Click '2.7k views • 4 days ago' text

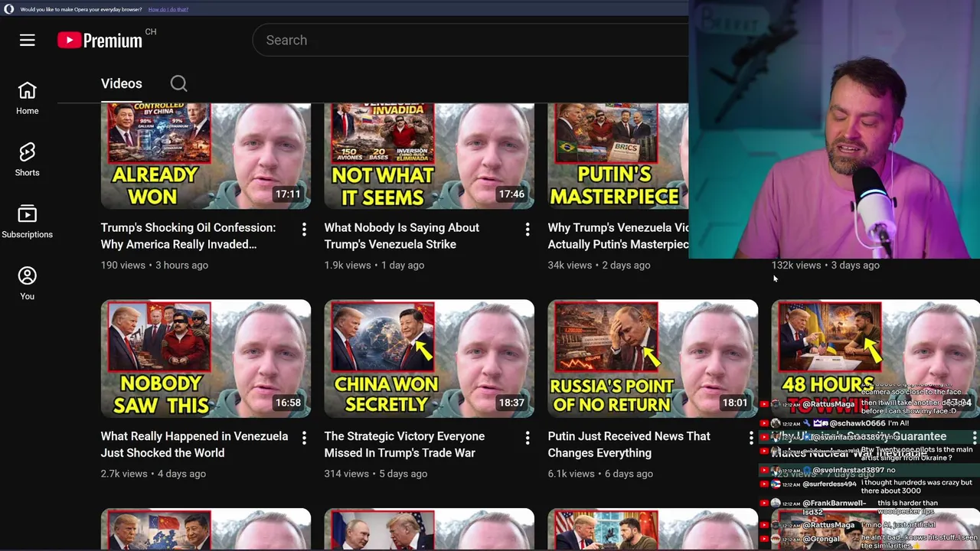click(x=153, y=474)
